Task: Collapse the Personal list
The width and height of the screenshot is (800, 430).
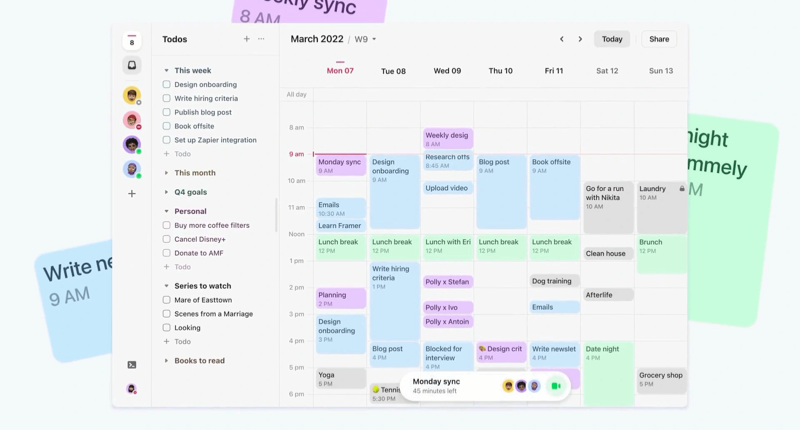Action: click(x=166, y=211)
